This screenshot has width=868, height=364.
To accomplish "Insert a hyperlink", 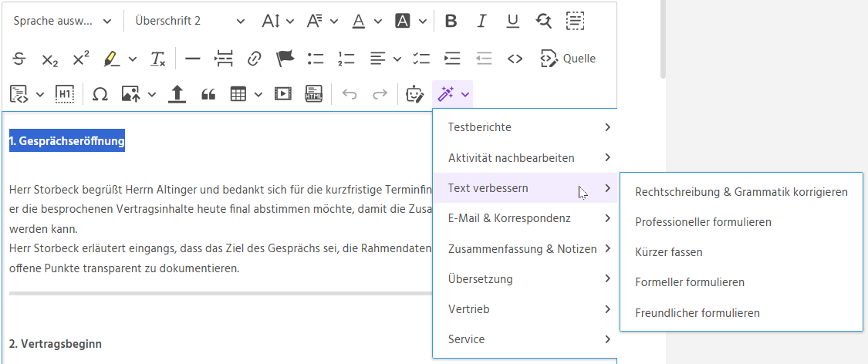I will (x=254, y=59).
